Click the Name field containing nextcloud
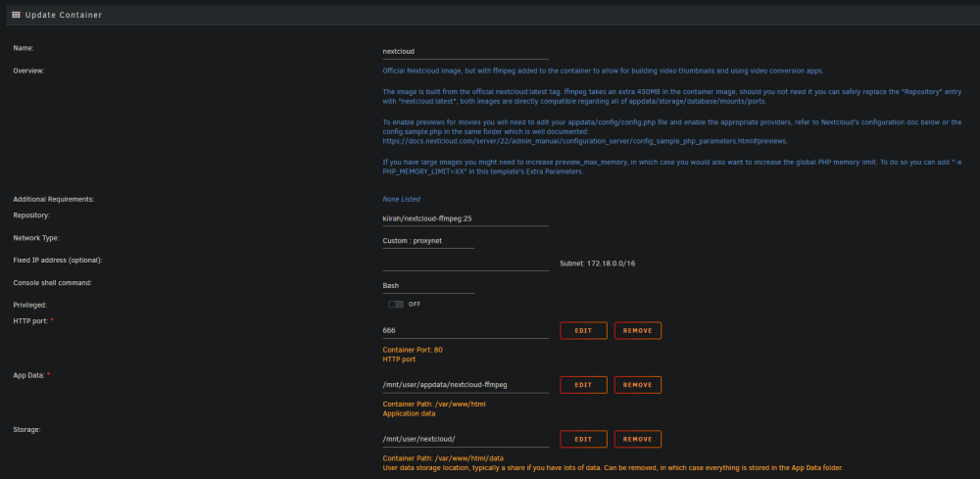Viewport: 980px width, 479px height. click(465, 51)
